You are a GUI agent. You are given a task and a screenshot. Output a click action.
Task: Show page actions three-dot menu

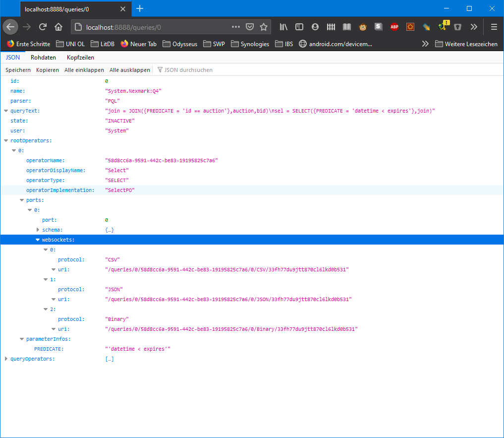point(236,27)
